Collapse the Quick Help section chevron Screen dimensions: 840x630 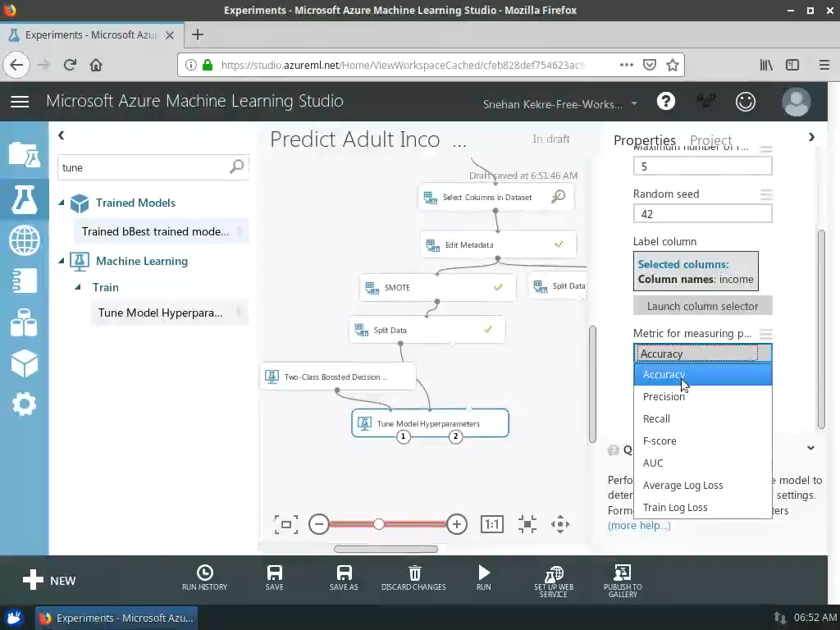click(810, 449)
